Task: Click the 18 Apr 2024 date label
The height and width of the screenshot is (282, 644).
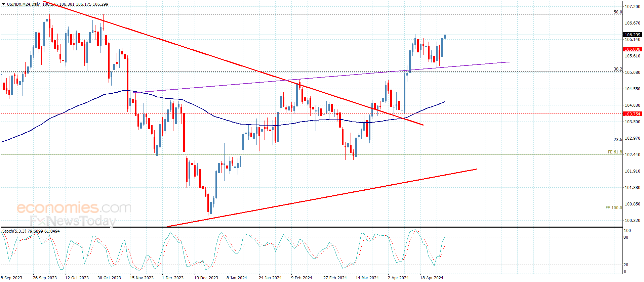Action: point(432,278)
